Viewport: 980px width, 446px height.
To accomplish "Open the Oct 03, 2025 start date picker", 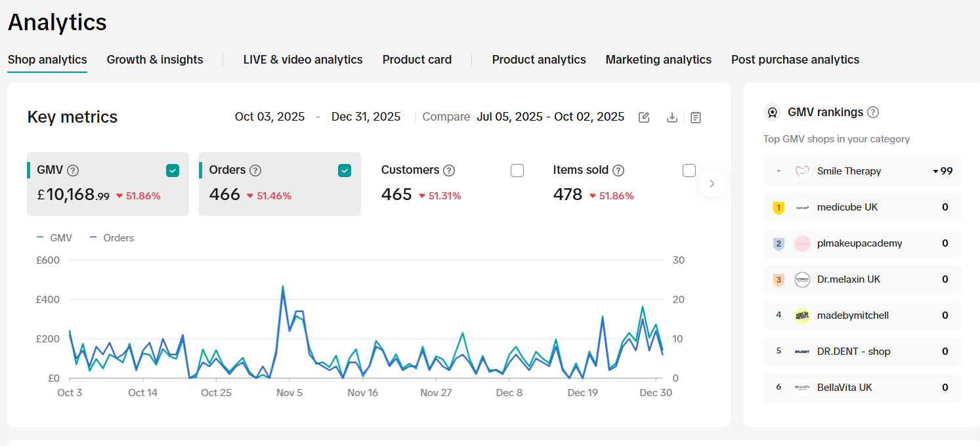I will tap(270, 117).
